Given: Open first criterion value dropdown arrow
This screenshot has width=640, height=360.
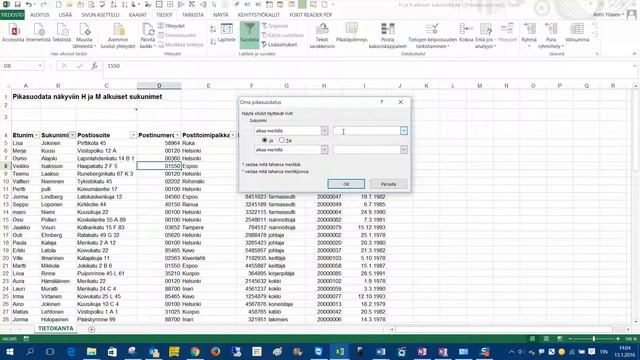Looking at the screenshot, I should pyautogui.click(x=403, y=131).
